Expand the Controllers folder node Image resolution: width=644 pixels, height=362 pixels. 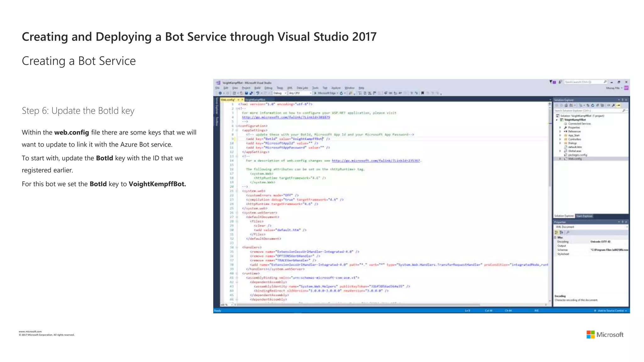click(560, 139)
